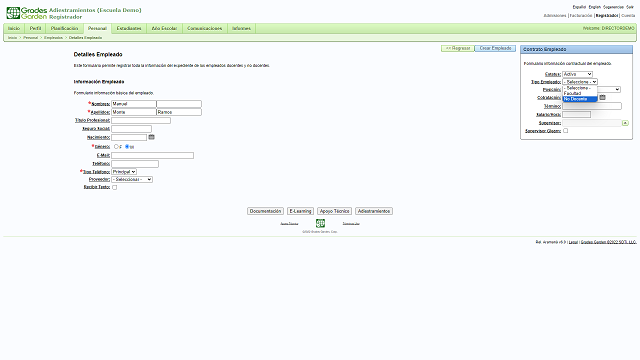Select the M gender radio button
This screenshot has width=640, height=360.
click(127, 146)
